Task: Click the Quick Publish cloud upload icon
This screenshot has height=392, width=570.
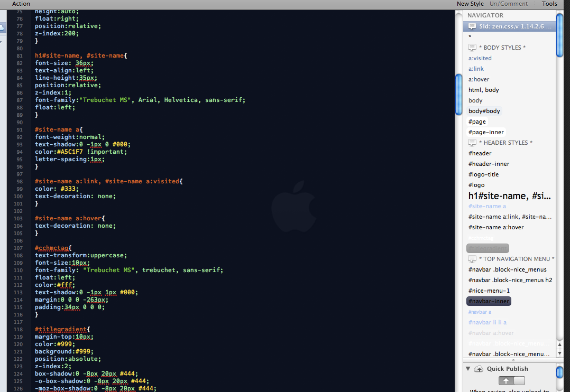Action: click(479, 369)
